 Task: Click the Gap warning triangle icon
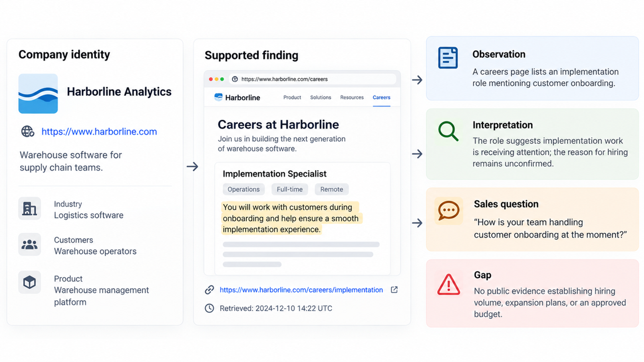coord(448,284)
